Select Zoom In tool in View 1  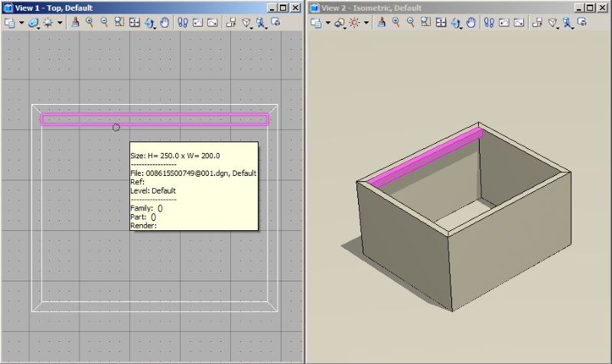90,23
